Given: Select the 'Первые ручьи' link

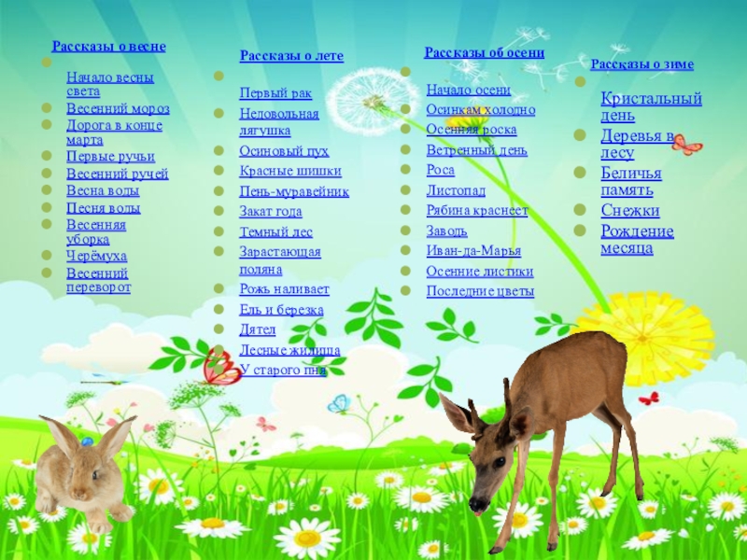Looking at the screenshot, I should click(x=110, y=157).
